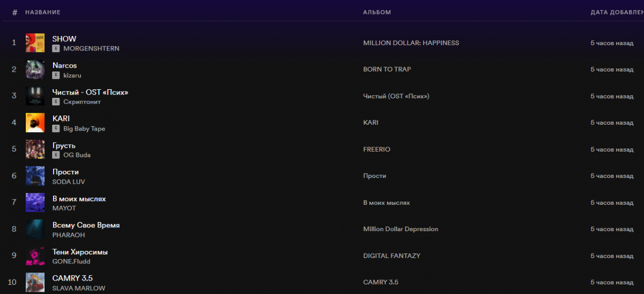The image size is (644, 294).
Task: Select track title Грусть
Action: 64,146
